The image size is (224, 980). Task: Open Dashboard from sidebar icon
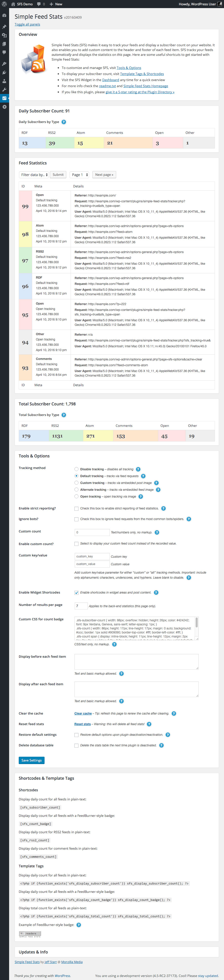coord(4,16)
